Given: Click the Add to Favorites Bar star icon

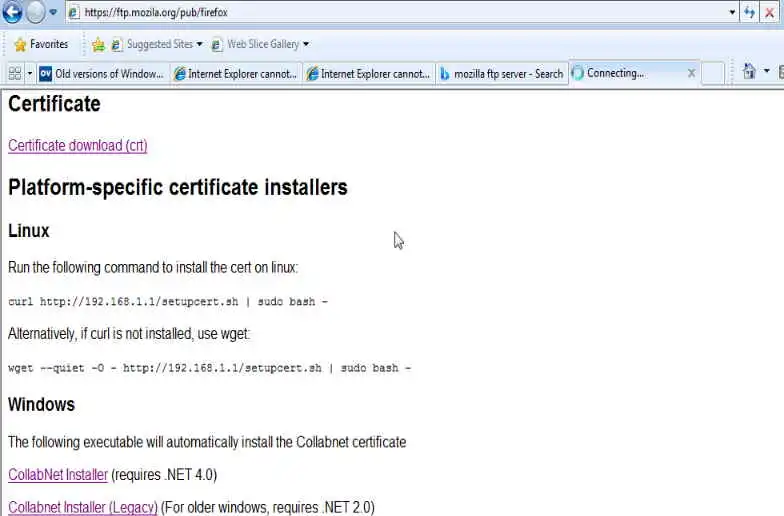Looking at the screenshot, I should tap(98, 45).
